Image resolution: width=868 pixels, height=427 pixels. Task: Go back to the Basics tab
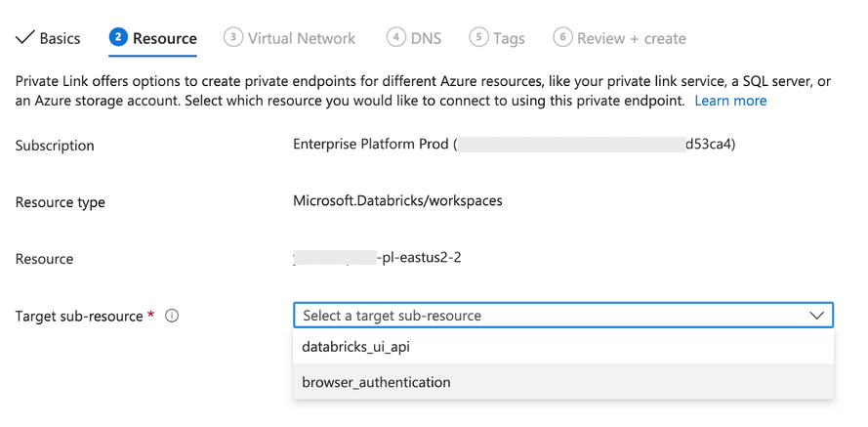(60, 39)
